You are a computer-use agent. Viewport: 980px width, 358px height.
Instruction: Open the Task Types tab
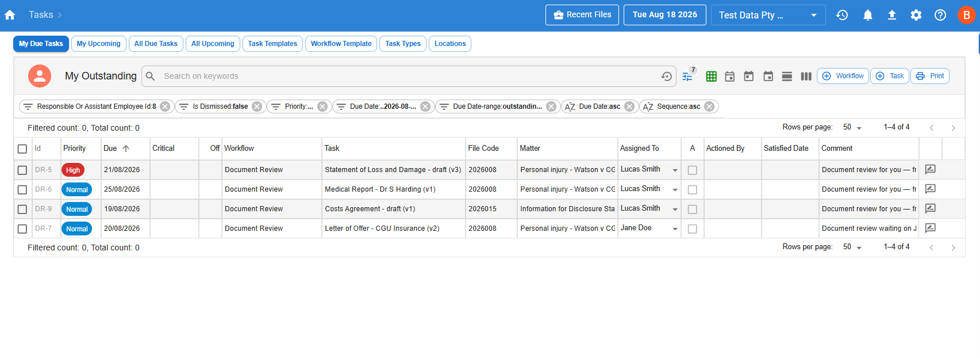pyautogui.click(x=403, y=44)
